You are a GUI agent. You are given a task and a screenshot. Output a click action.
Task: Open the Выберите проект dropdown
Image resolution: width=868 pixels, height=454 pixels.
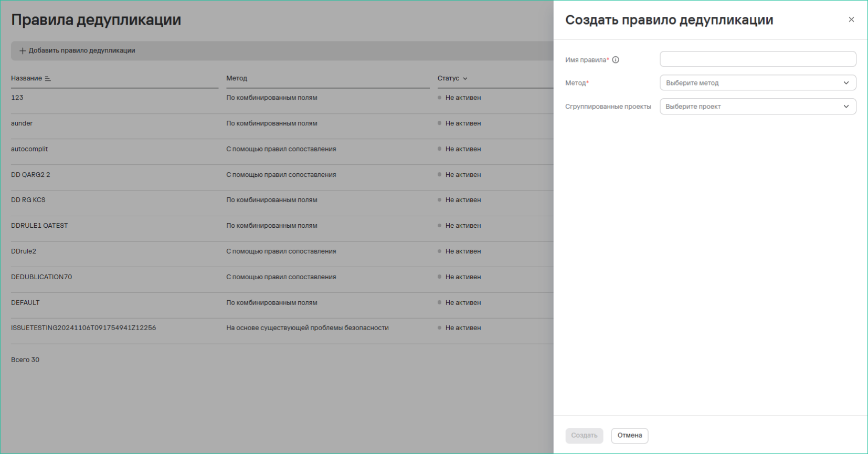pos(757,107)
